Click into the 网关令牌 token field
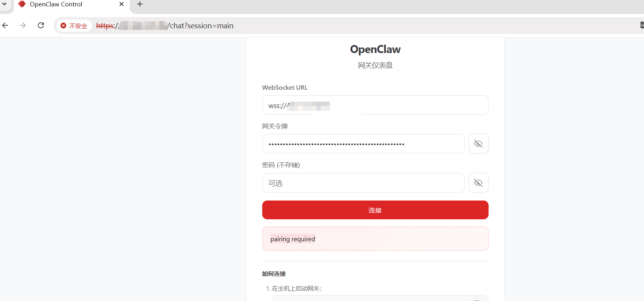Viewport: 644px width, 301px height. pos(363,144)
